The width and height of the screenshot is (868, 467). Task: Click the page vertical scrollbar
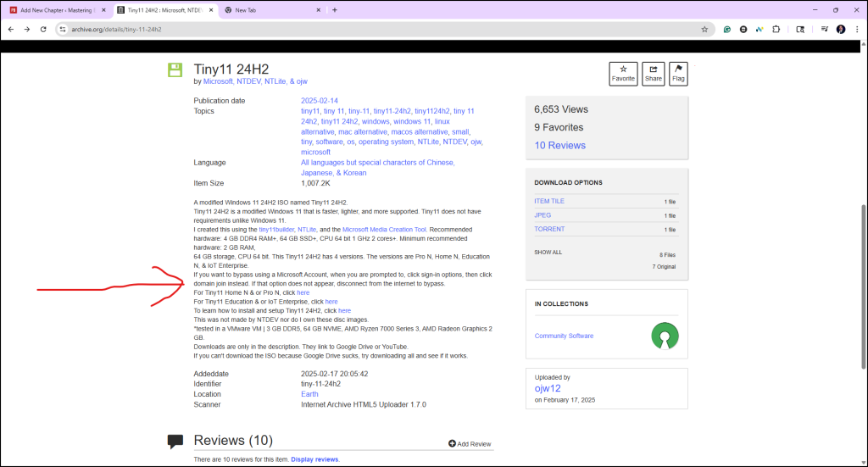[x=864, y=286]
